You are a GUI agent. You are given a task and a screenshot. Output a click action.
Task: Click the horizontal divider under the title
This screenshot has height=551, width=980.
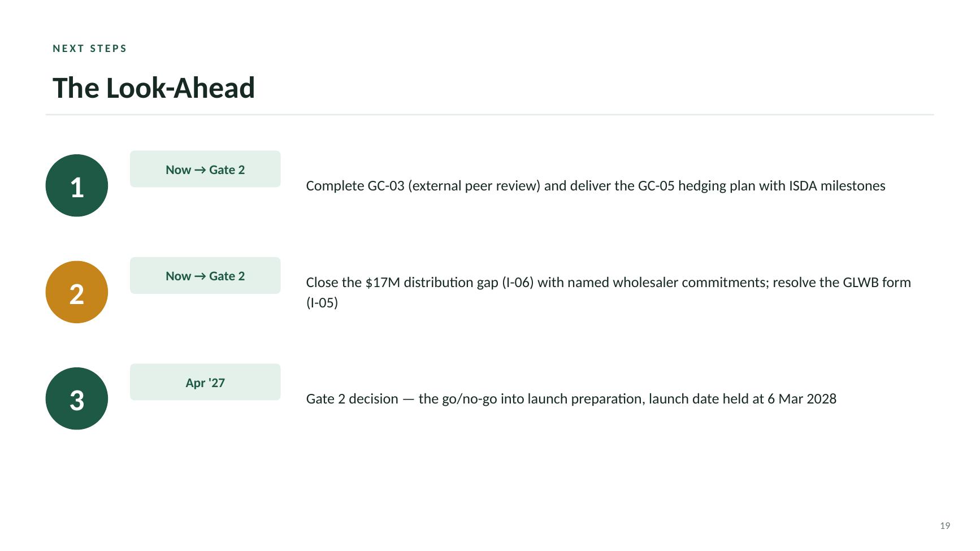tap(490, 115)
